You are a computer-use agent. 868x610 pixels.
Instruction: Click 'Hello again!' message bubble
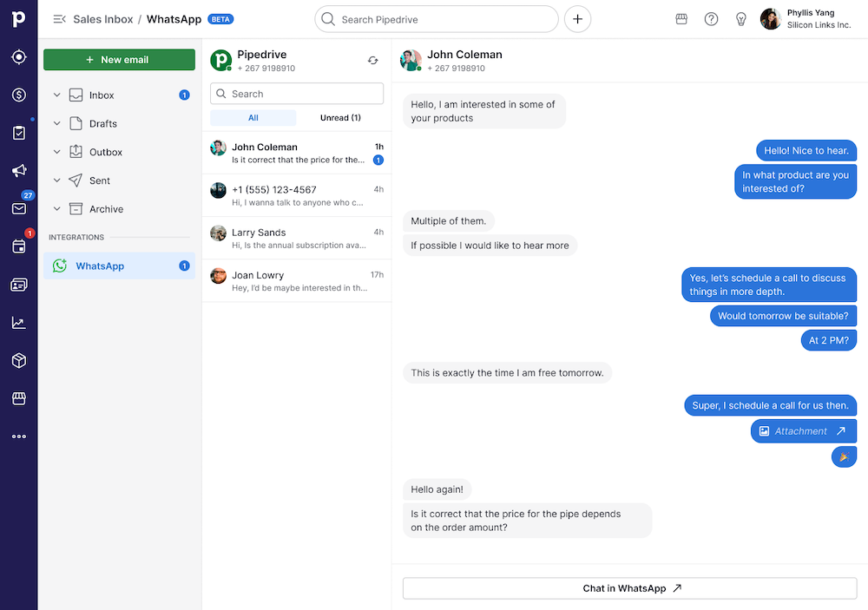pyautogui.click(x=437, y=489)
